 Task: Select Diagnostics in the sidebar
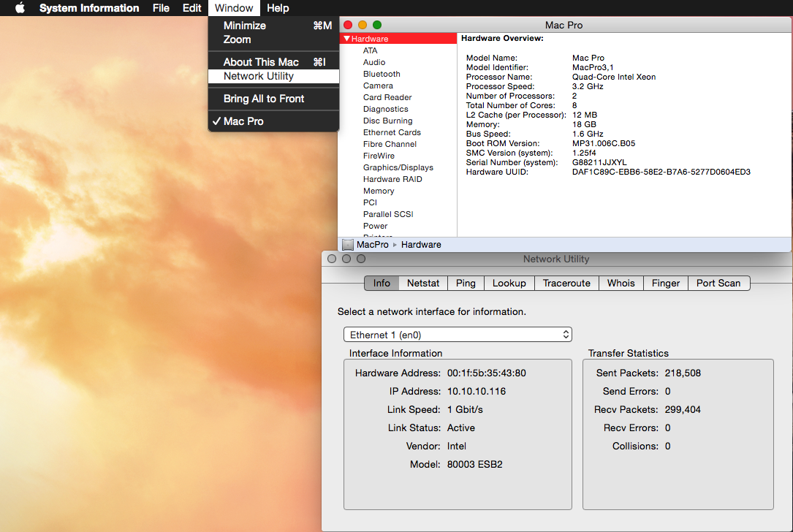point(385,109)
